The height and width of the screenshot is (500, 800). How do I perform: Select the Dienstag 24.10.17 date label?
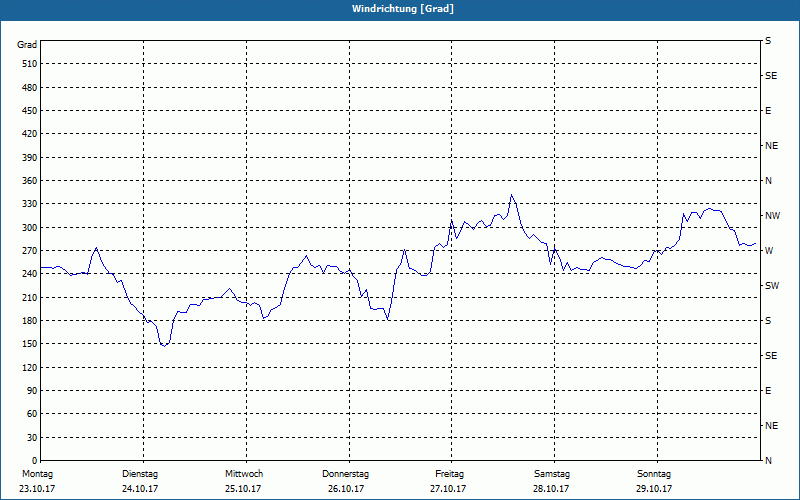tap(140, 481)
